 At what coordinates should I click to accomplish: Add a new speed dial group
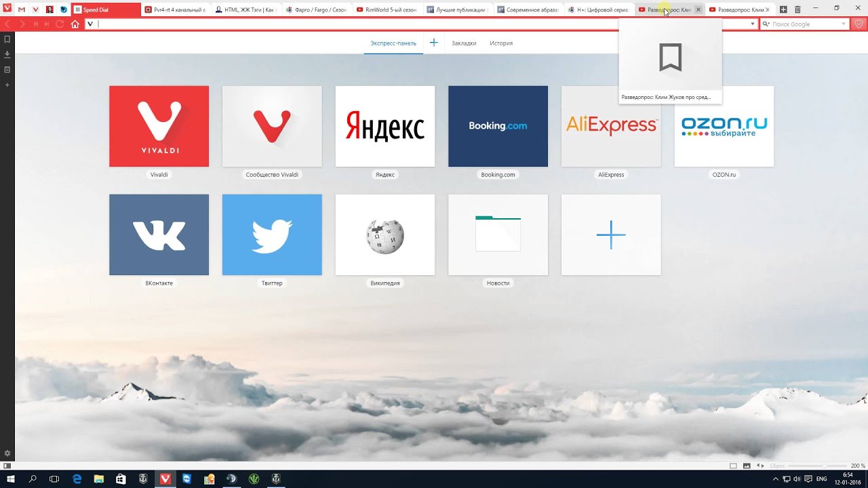(x=434, y=43)
